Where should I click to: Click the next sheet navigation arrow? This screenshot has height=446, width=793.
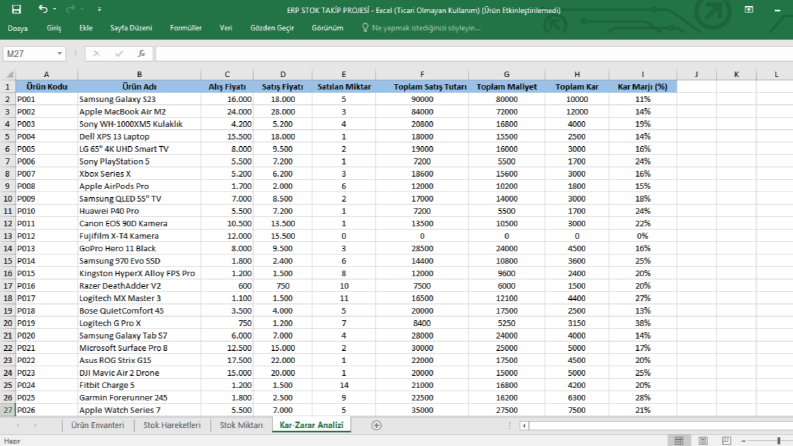[35, 426]
